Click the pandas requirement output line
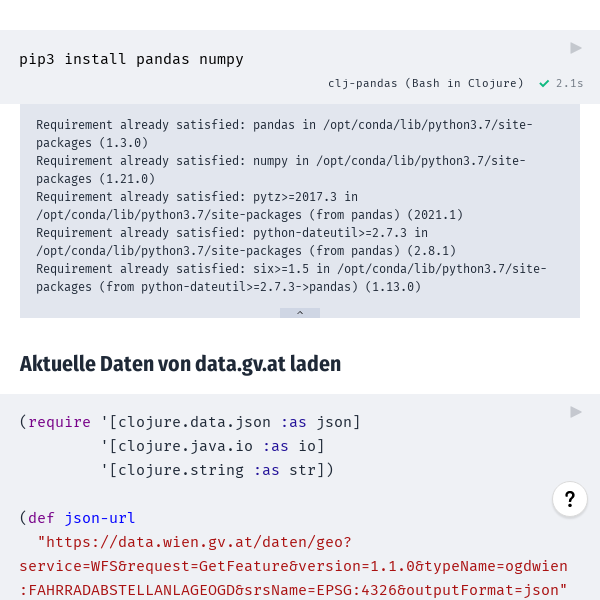 (x=284, y=125)
